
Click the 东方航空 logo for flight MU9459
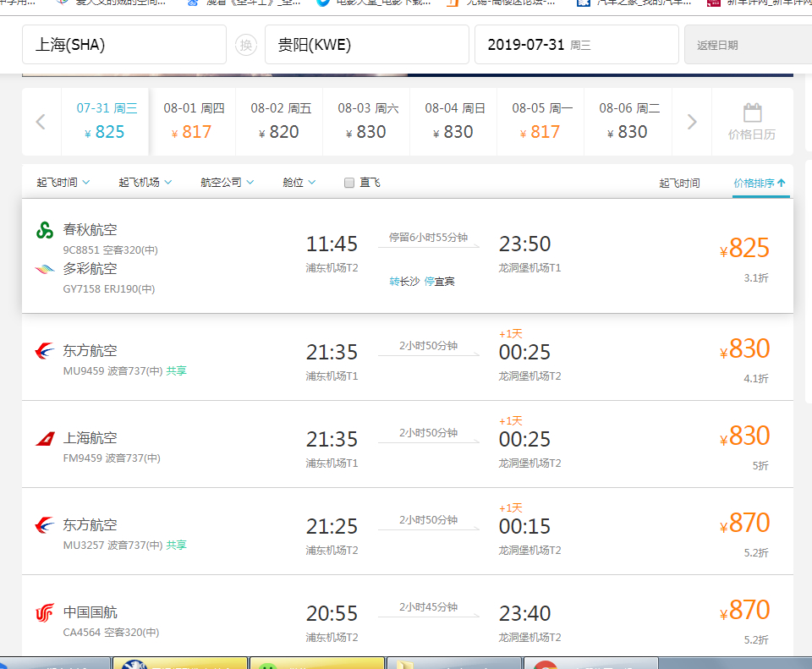pyautogui.click(x=45, y=351)
